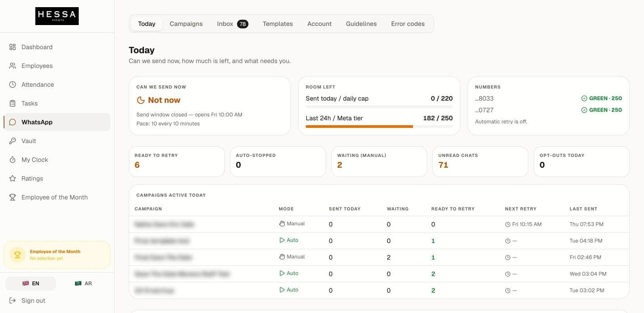Click the Inbox 78 unread badge
Image resolution: width=644 pixels, height=313 pixels.
coord(243,24)
